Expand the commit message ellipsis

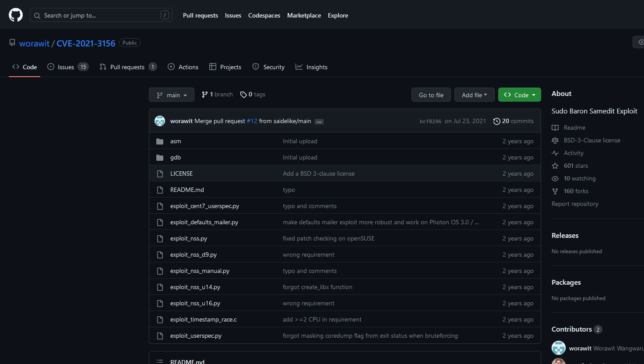(x=319, y=121)
